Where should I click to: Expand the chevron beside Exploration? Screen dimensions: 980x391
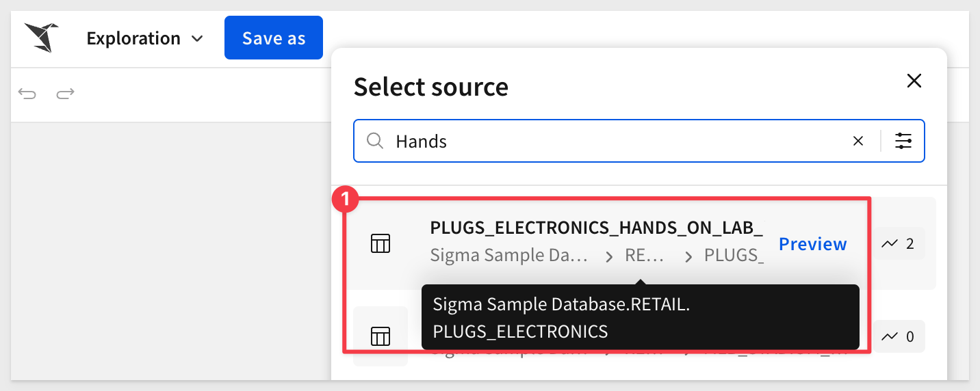[x=197, y=39]
